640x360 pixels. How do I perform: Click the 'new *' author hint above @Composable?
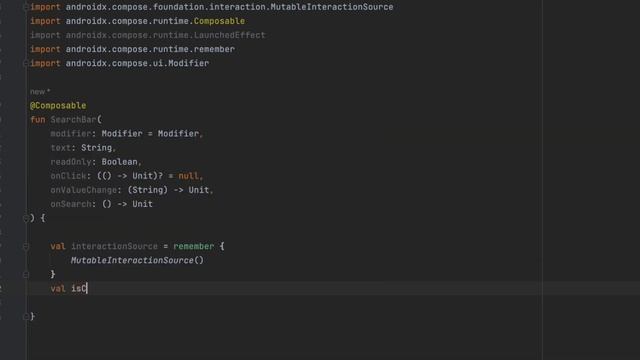point(40,92)
